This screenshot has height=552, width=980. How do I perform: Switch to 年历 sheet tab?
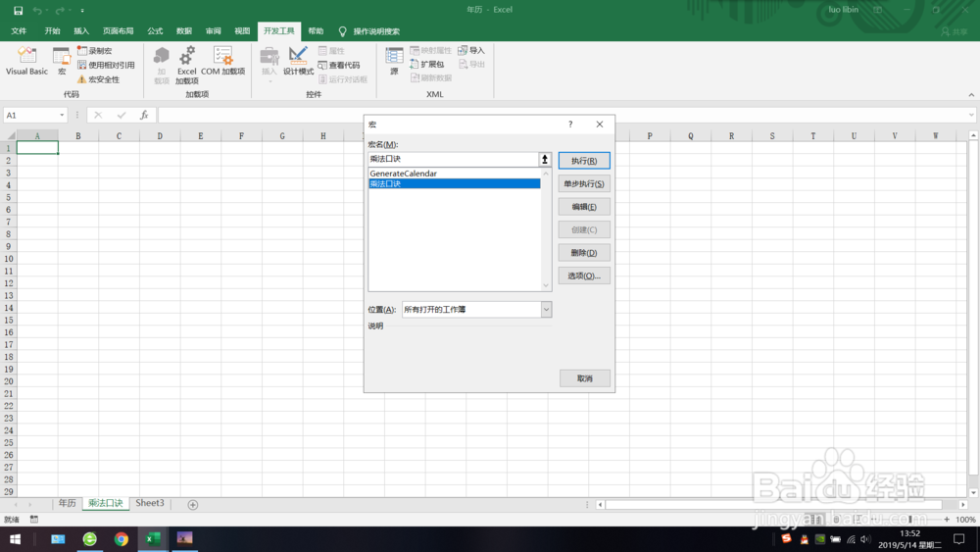[67, 503]
